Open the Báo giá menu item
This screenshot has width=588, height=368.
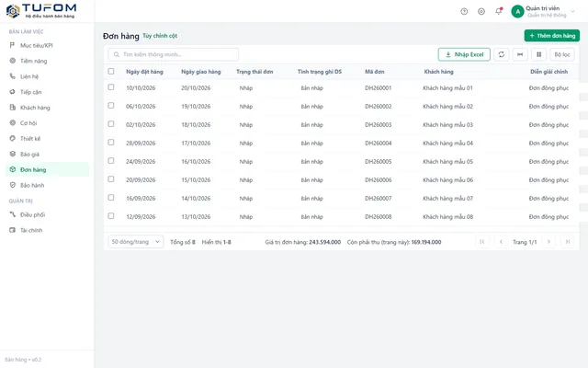(x=47, y=154)
